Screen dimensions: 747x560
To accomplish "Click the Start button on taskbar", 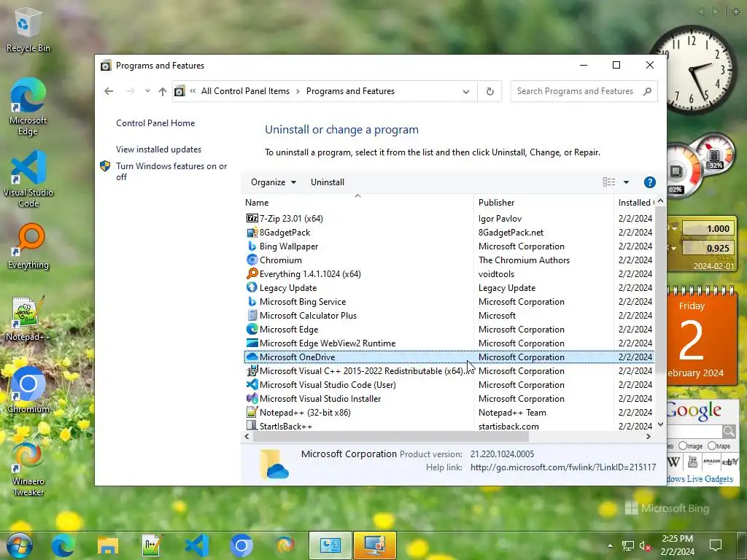I will [20, 545].
